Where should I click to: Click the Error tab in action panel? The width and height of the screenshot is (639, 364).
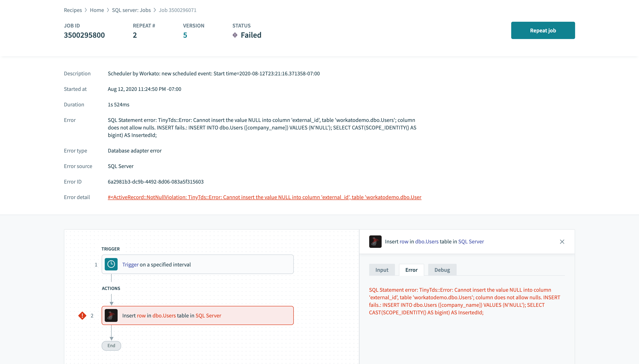[411, 270]
